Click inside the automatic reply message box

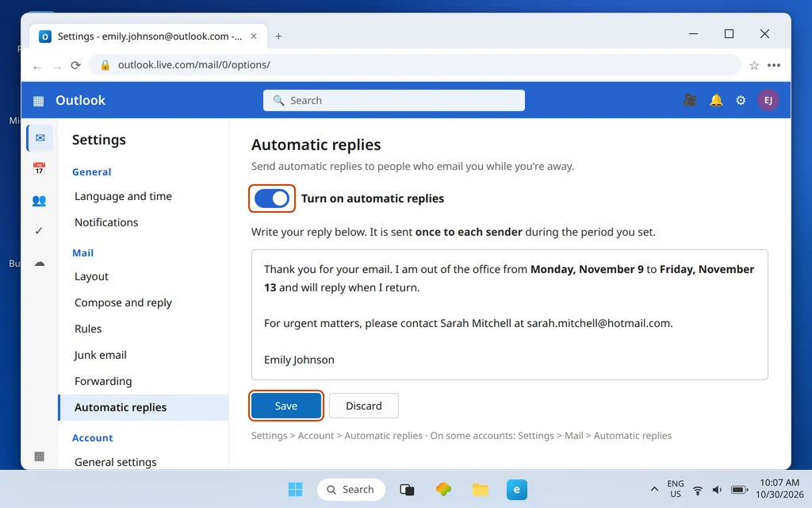[x=510, y=314]
